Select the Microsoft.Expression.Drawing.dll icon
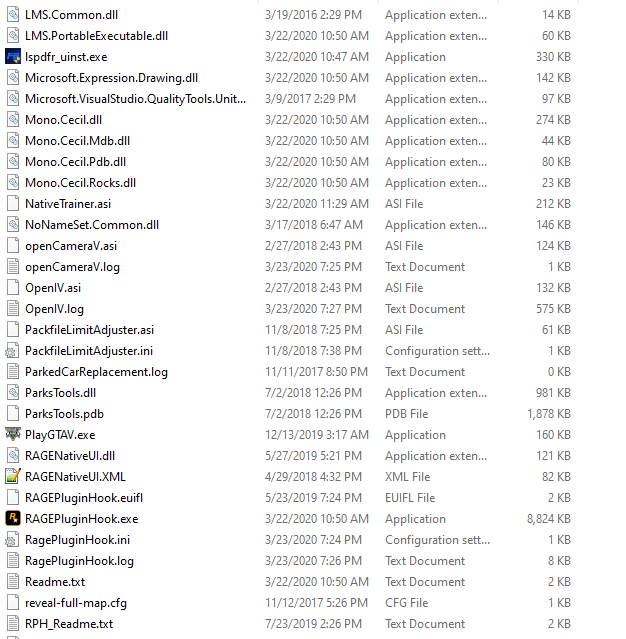This screenshot has height=639, width=626. (13, 78)
